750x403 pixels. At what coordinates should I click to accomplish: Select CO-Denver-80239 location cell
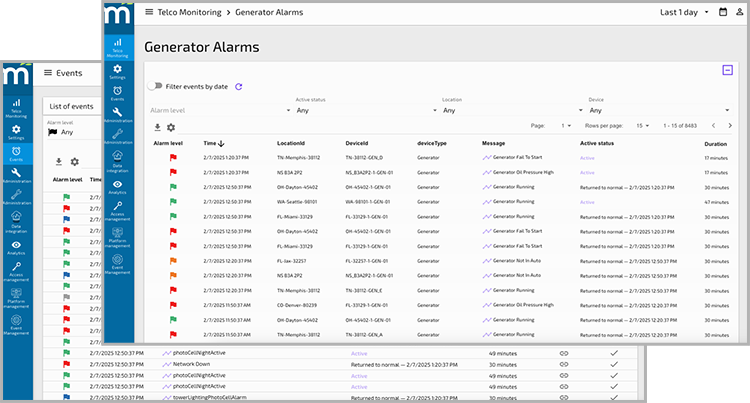pos(297,305)
